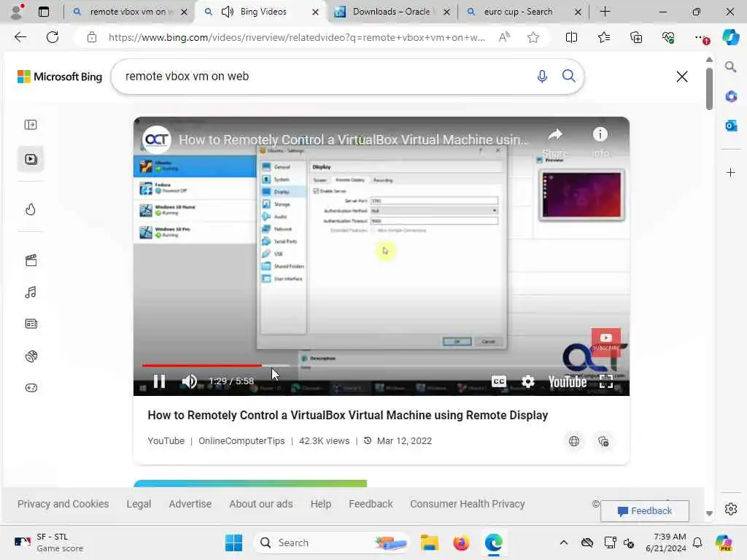747x560 pixels.
Task: Open the Edge sidebar search icon
Action: pyautogui.click(x=731, y=67)
